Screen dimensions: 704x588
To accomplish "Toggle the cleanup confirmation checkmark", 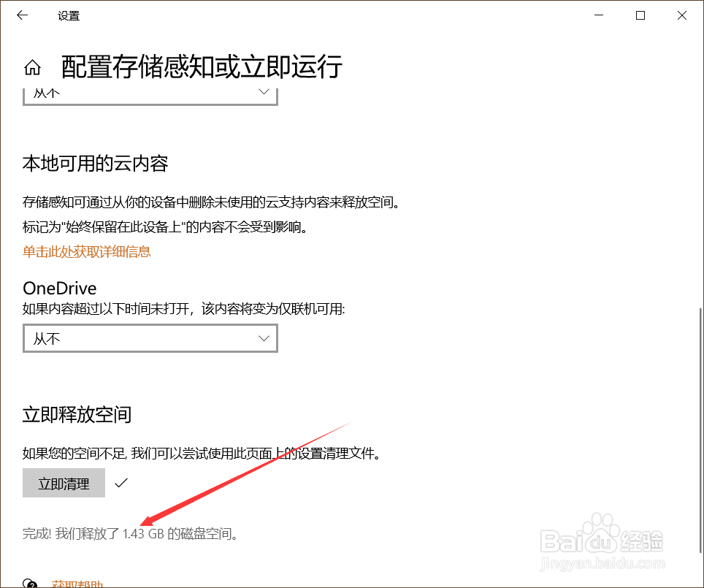I will (x=121, y=482).
